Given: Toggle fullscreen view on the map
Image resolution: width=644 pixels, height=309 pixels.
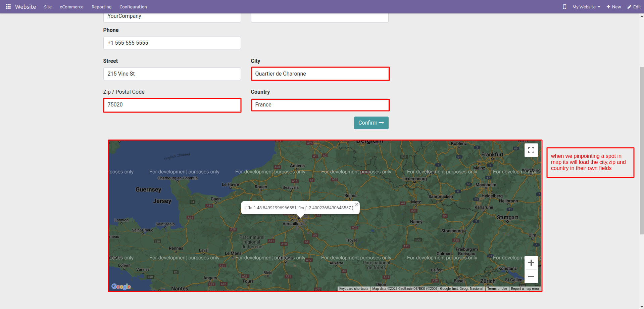Looking at the screenshot, I should click(531, 150).
